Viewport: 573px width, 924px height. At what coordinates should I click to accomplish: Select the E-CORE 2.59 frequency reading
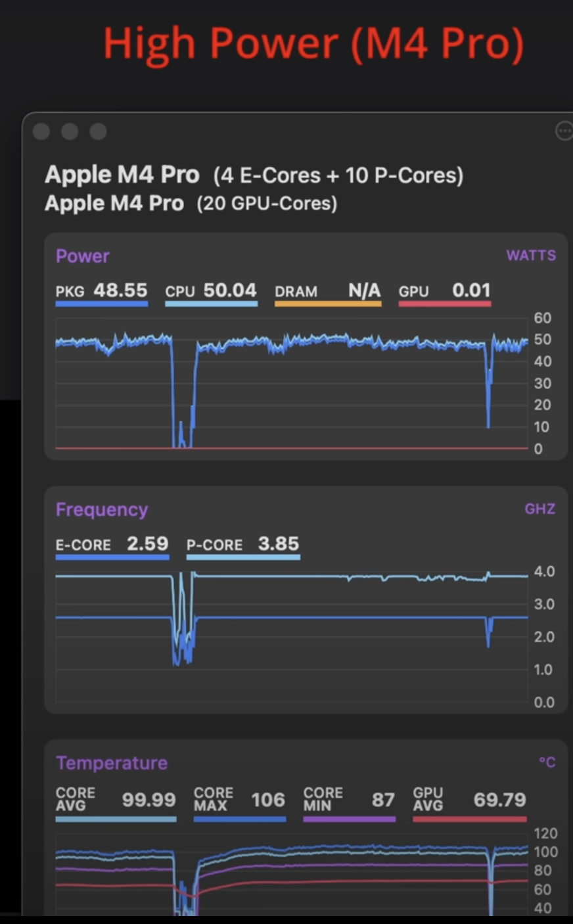112,544
